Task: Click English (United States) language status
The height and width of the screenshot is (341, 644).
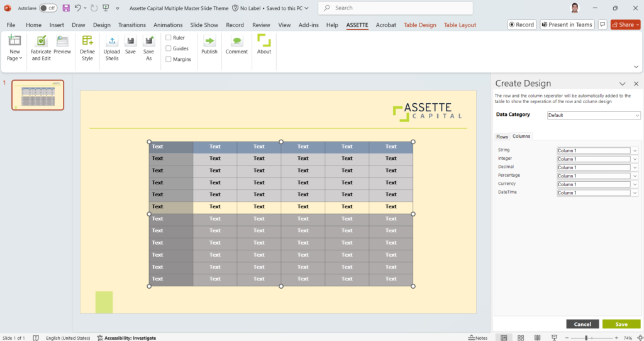Action: (68, 338)
